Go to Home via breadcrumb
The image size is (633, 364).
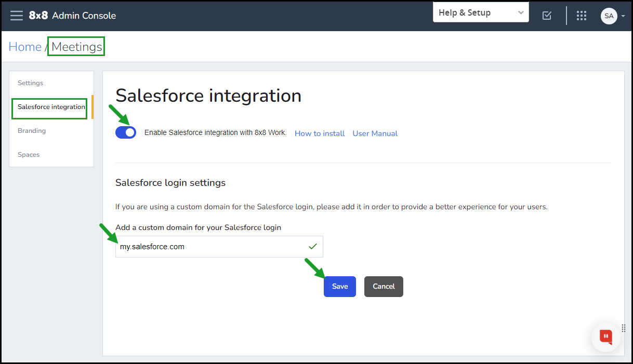point(25,47)
